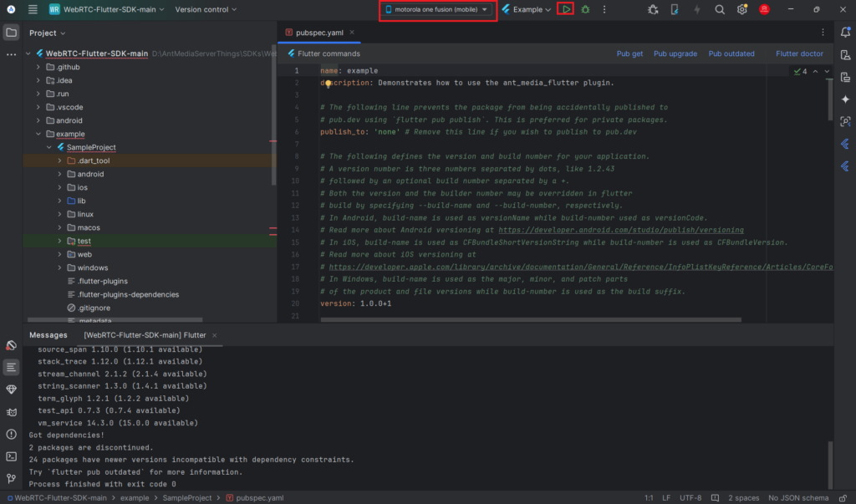The image size is (856, 504).
Task: Close the pubspec.yaml tab
Action: (x=352, y=33)
